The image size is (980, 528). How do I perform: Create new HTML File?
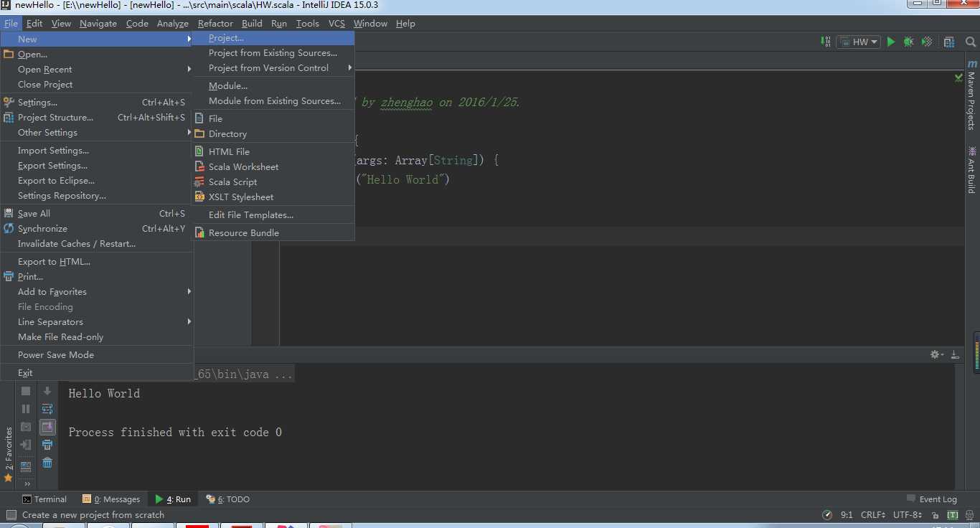(273, 152)
